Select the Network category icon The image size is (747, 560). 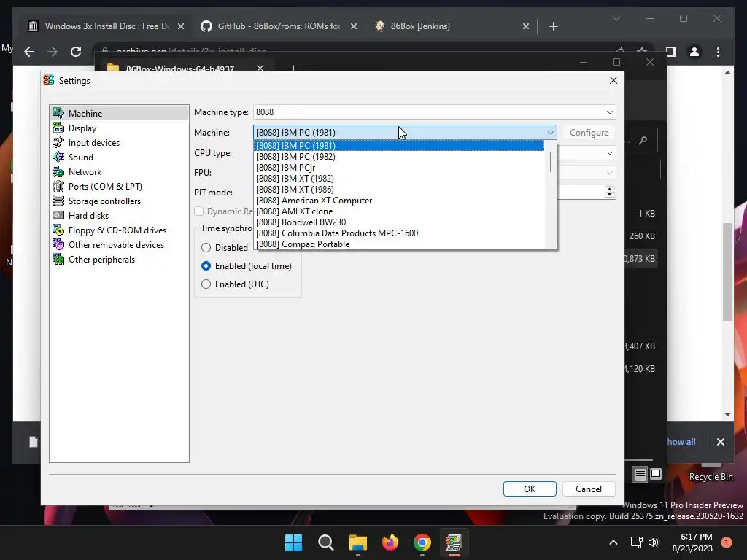click(x=58, y=171)
